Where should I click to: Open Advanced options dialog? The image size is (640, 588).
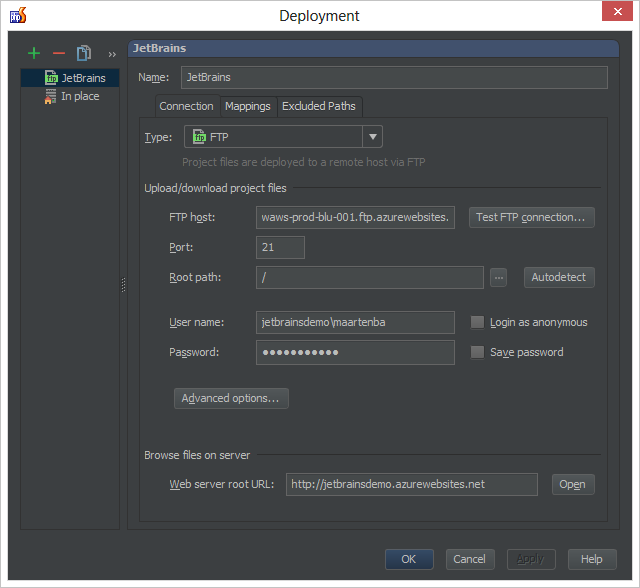[231, 398]
